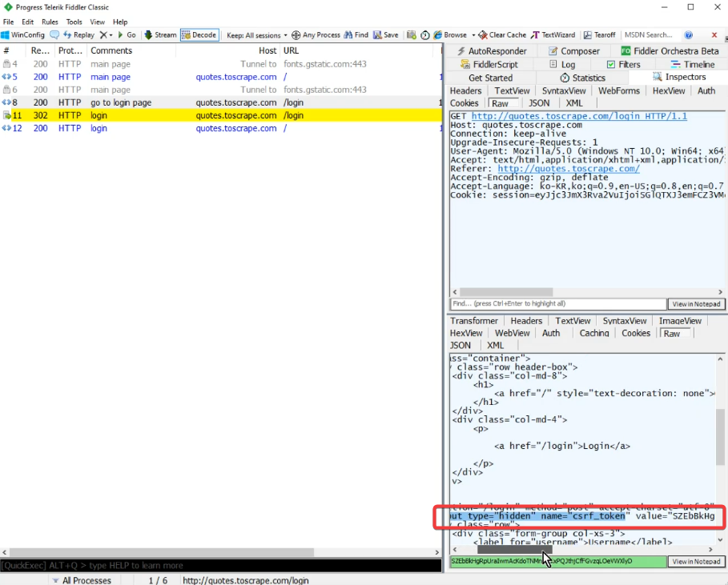728x585 pixels.
Task: Select session 4 tunnel to fonts.gstatic.com
Action: tap(221, 64)
